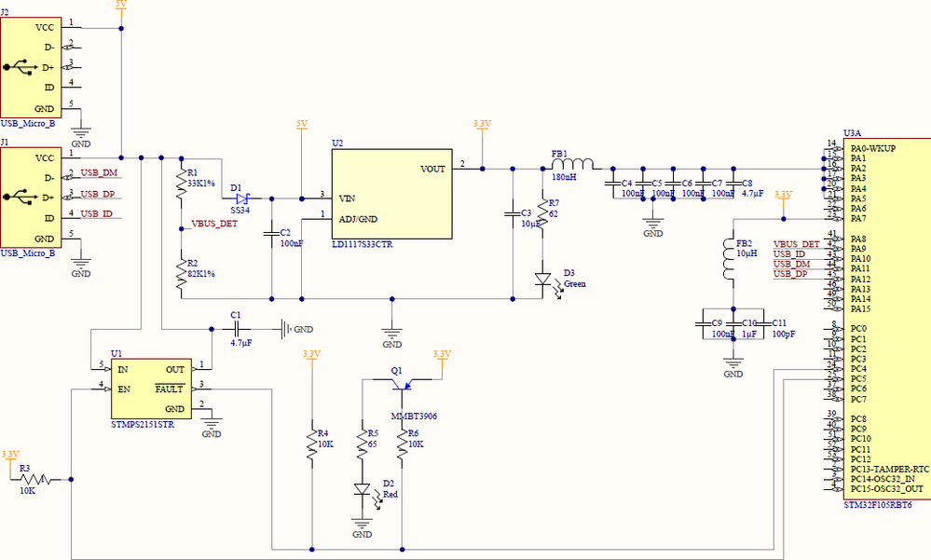Select the U3A STM32 microcontroller body
The width and height of the screenshot is (931, 560).
887,319
